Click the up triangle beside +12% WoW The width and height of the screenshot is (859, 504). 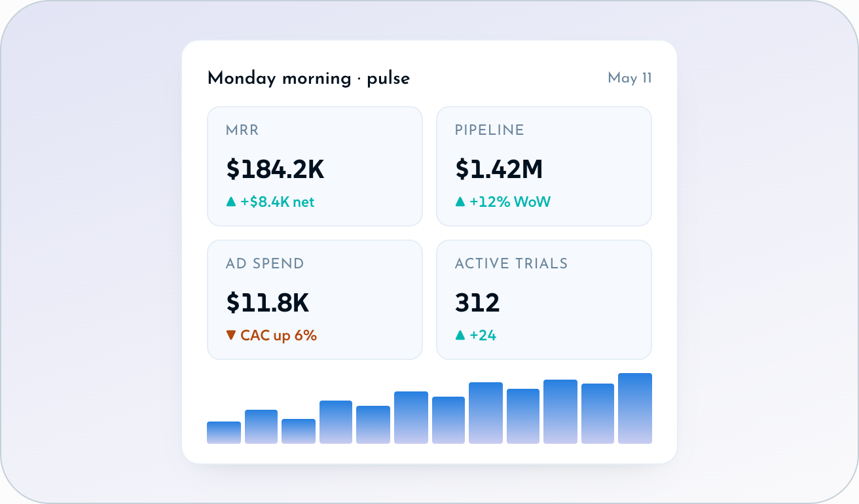460,202
